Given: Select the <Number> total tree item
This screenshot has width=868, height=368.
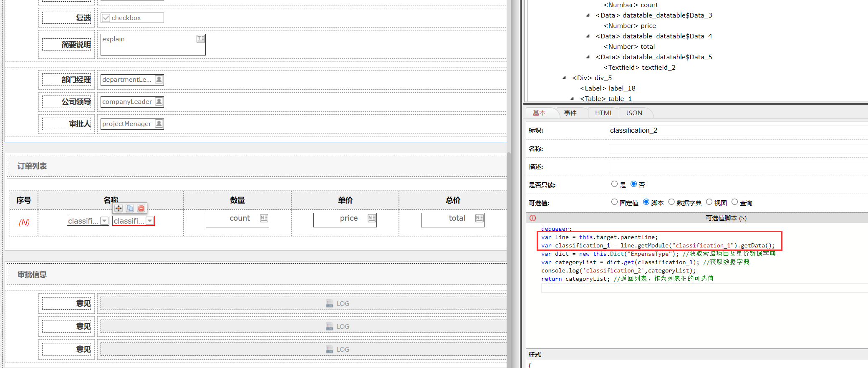Looking at the screenshot, I should [x=629, y=47].
